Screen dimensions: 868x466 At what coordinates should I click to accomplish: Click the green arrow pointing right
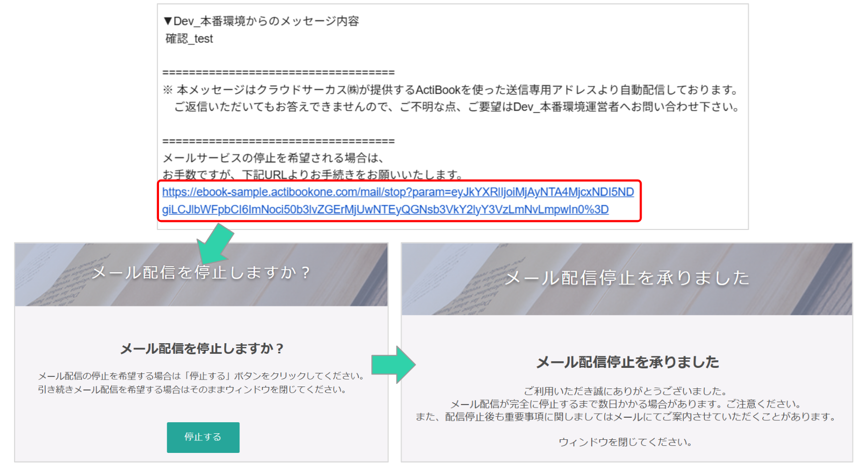point(393,364)
